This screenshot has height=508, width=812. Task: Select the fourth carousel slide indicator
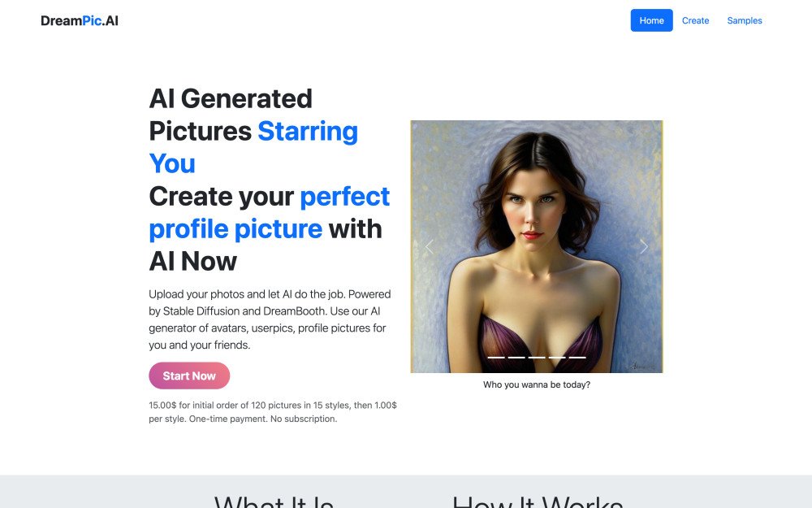point(557,357)
